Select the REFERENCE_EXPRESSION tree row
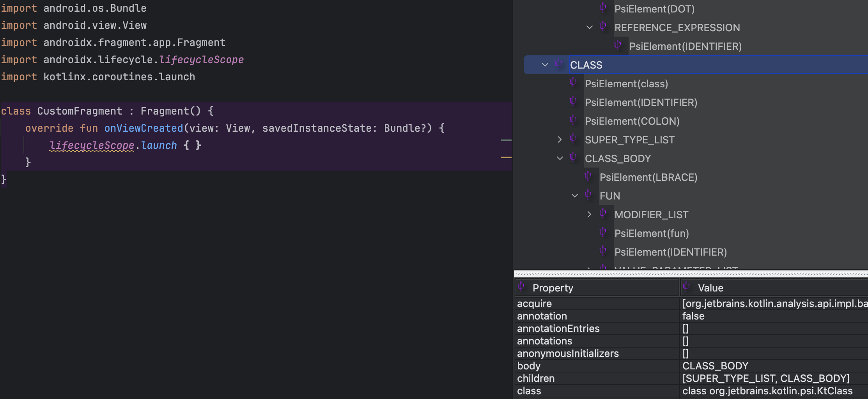 [677, 28]
